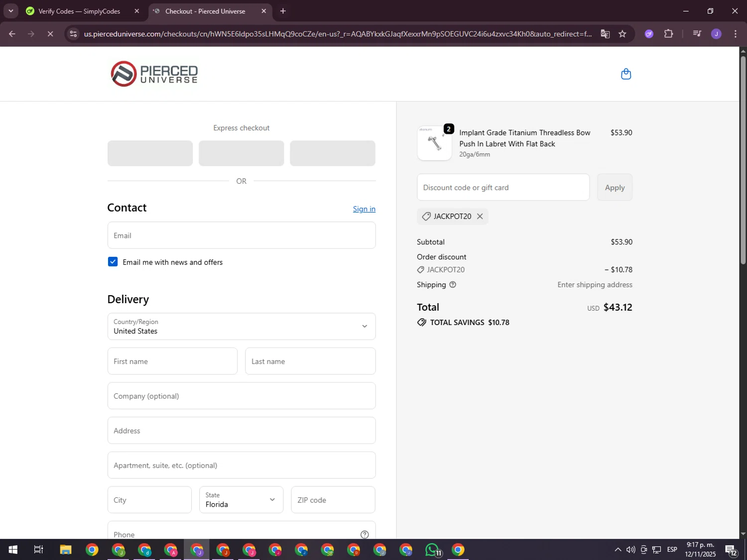Click the page vertical scrollbar
The height and width of the screenshot is (560, 747).
[743, 159]
